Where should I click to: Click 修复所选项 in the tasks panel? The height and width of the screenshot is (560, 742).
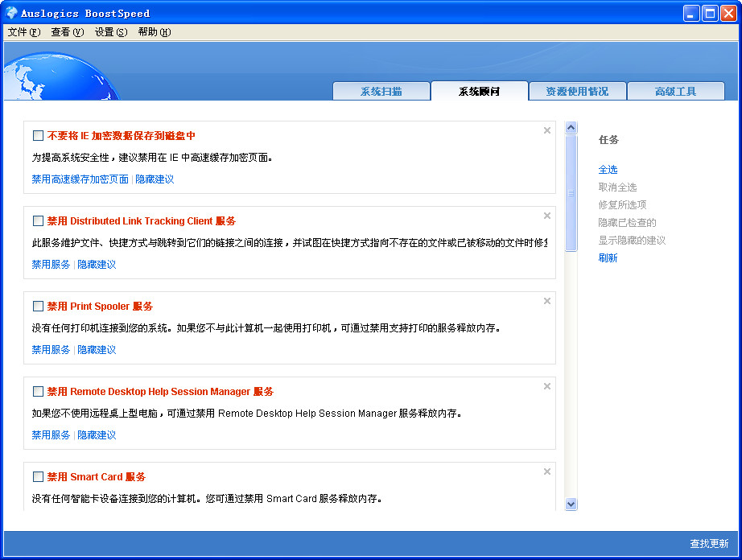point(622,205)
